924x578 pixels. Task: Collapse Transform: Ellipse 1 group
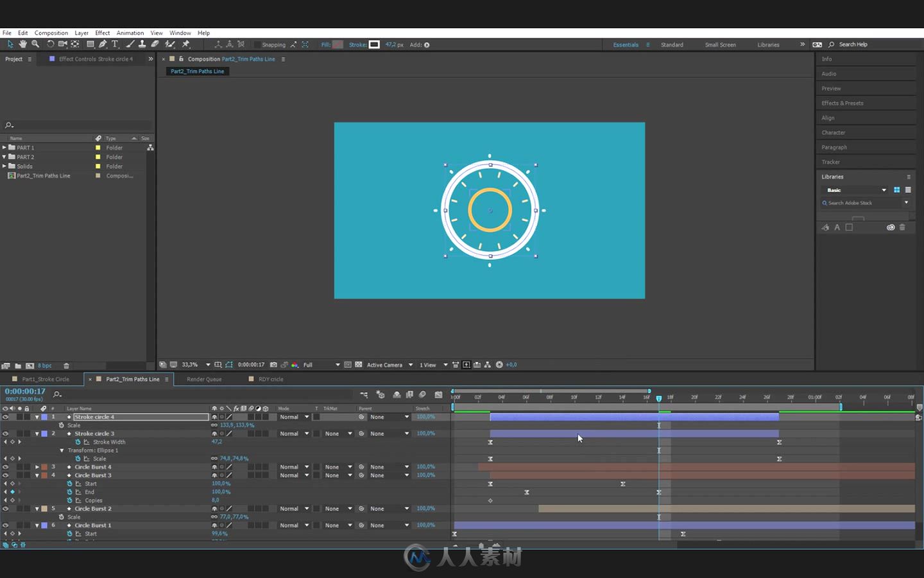pos(62,450)
